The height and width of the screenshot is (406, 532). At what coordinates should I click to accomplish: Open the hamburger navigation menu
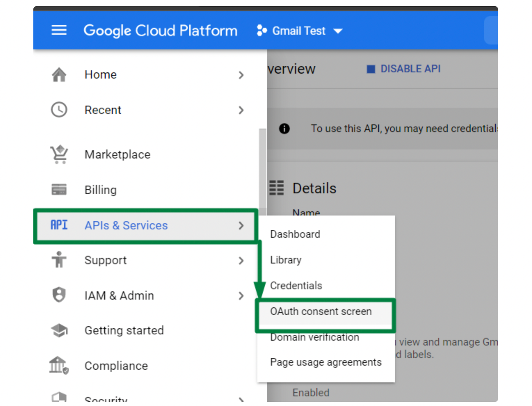(x=59, y=30)
